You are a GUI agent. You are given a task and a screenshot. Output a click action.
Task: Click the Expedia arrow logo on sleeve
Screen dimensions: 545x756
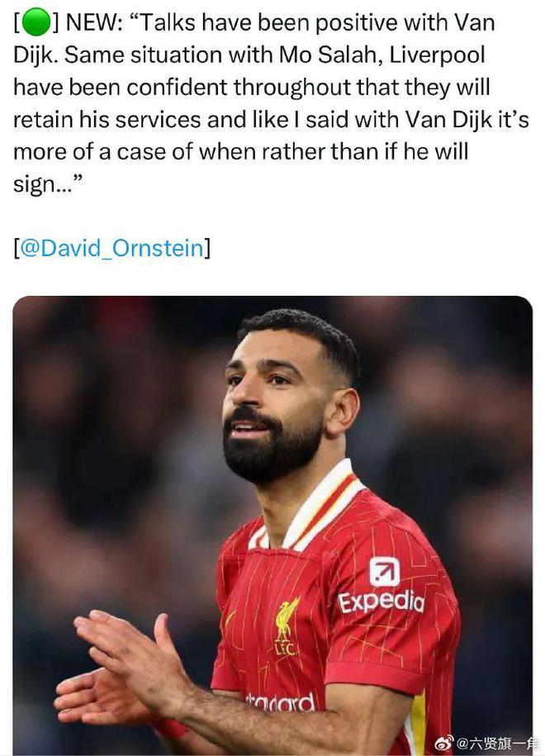pos(384,572)
